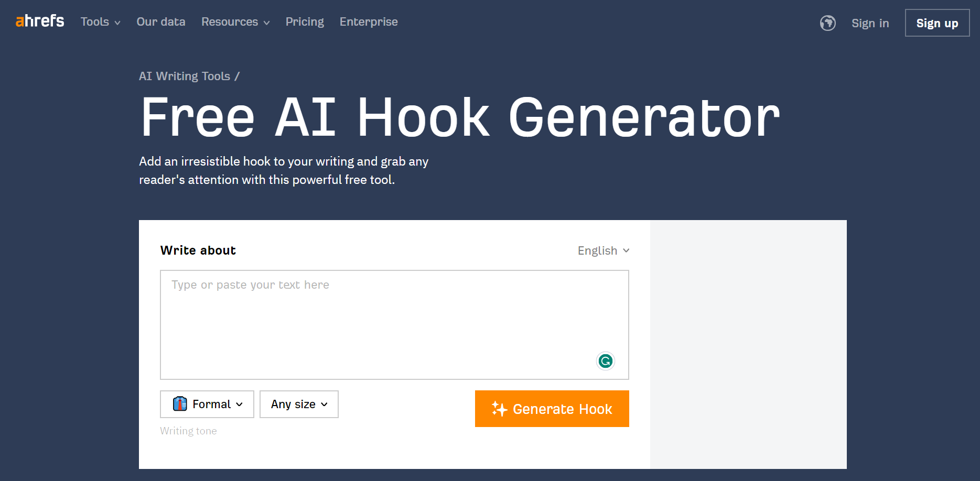Image resolution: width=980 pixels, height=481 pixels.
Task: Open the Tools dropdown menu
Action: (101, 22)
